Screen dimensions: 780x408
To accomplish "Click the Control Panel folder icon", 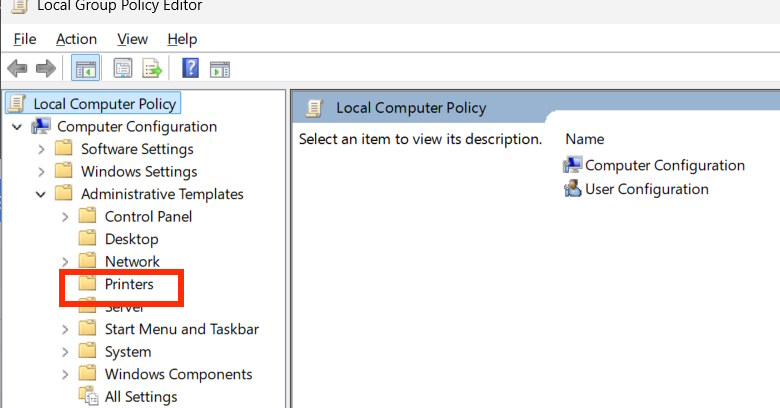I will (x=88, y=216).
